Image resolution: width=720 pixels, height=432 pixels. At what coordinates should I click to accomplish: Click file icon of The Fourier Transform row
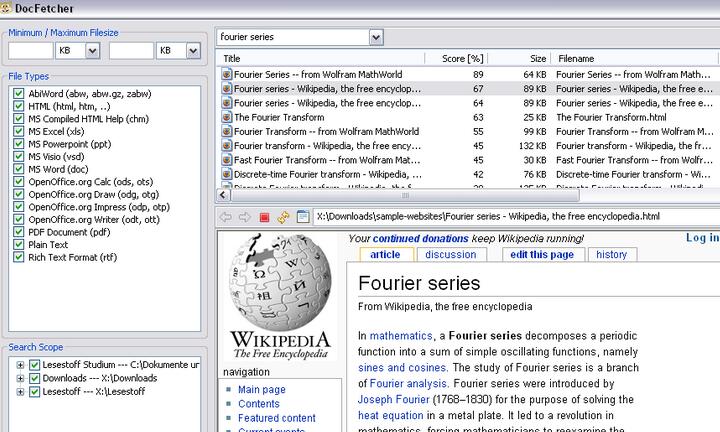coord(226,117)
